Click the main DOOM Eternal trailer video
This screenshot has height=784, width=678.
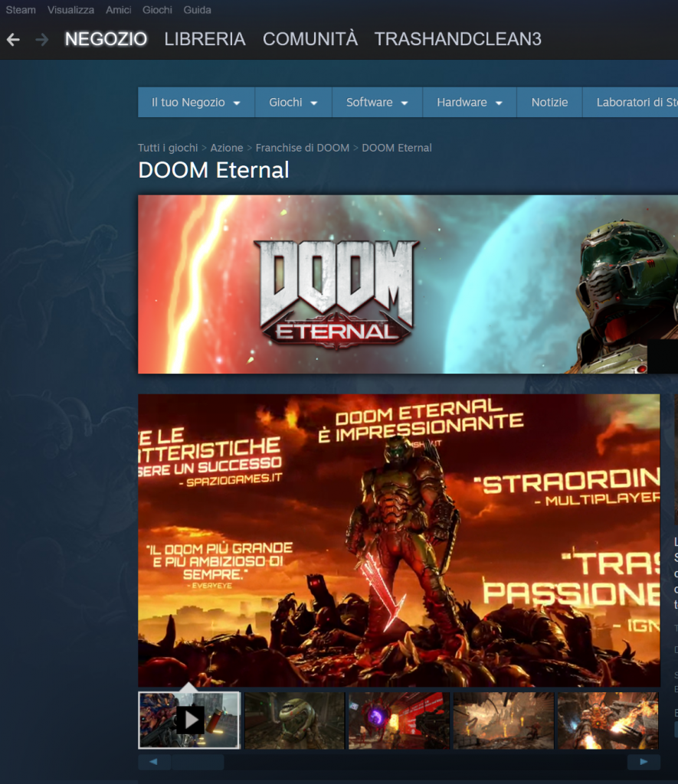click(x=398, y=540)
